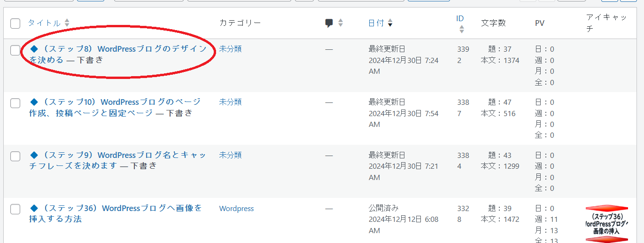Sort posts by title arrows
This screenshot has width=644, height=243.
coord(67,23)
